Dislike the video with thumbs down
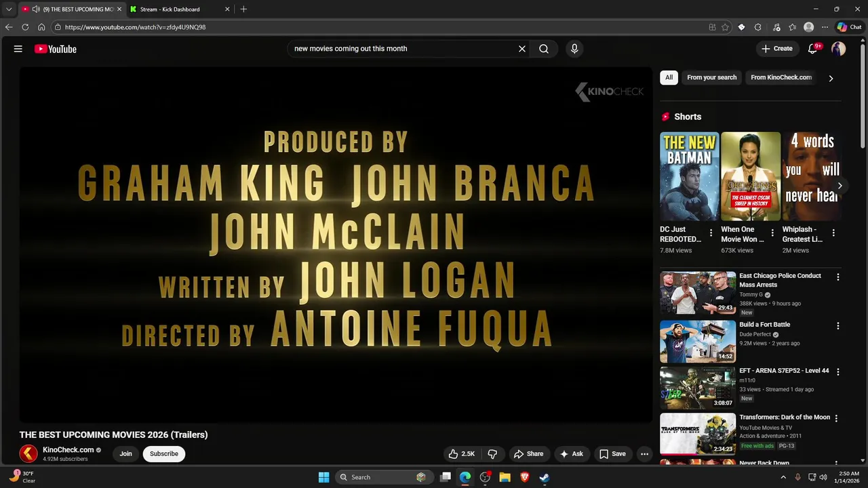 493,454
